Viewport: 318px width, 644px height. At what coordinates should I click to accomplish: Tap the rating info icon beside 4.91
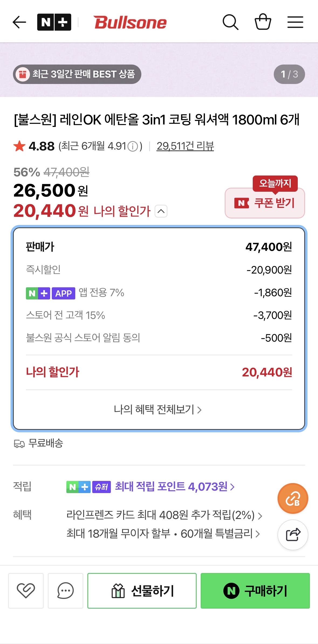click(x=132, y=147)
